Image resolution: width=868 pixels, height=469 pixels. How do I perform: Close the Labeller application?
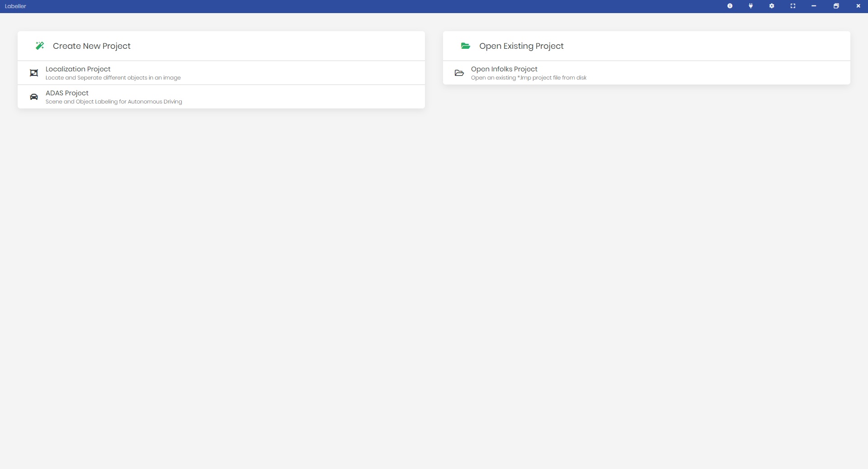point(858,6)
